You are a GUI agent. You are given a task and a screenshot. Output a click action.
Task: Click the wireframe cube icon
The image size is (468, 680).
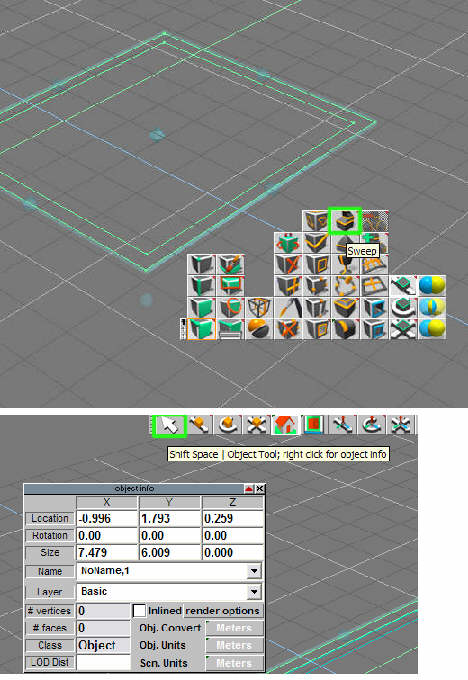[259, 307]
